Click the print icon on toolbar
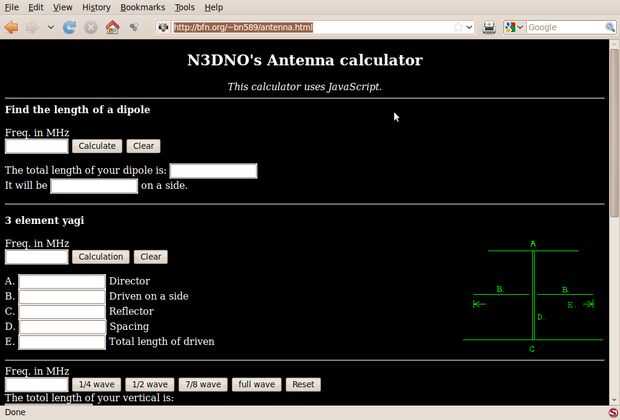 tap(489, 27)
